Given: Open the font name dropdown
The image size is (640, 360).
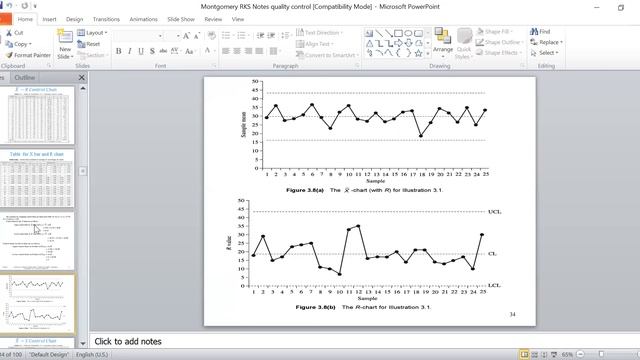Looking at the screenshot, I should 160,36.
